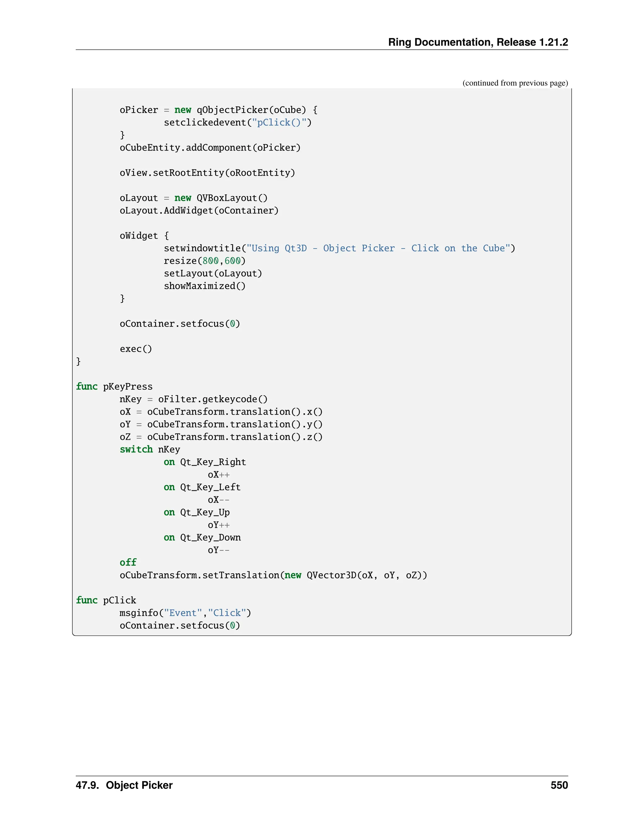
Task: Click the '(continued from previous page)' note
Action: pos(515,83)
